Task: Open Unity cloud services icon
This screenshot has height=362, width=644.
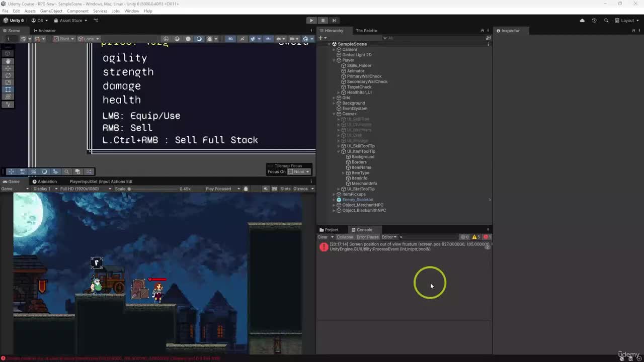Action: 582,21
